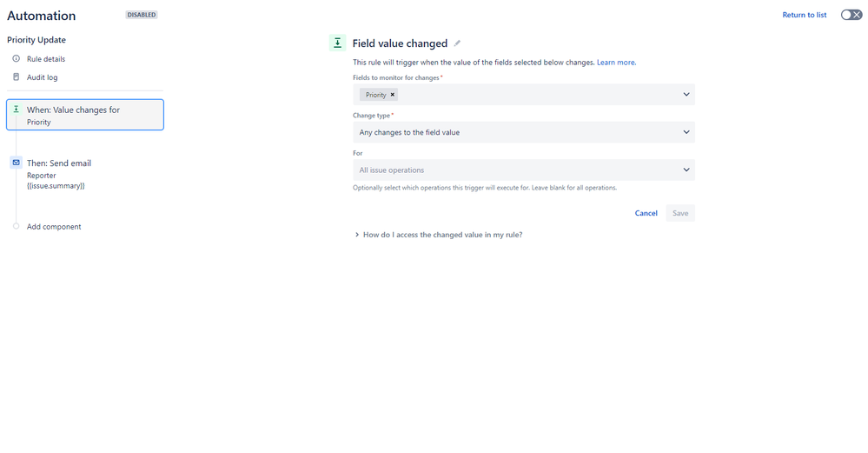Open Rule details in the sidebar
The width and height of the screenshot is (868, 453).
pyautogui.click(x=46, y=59)
